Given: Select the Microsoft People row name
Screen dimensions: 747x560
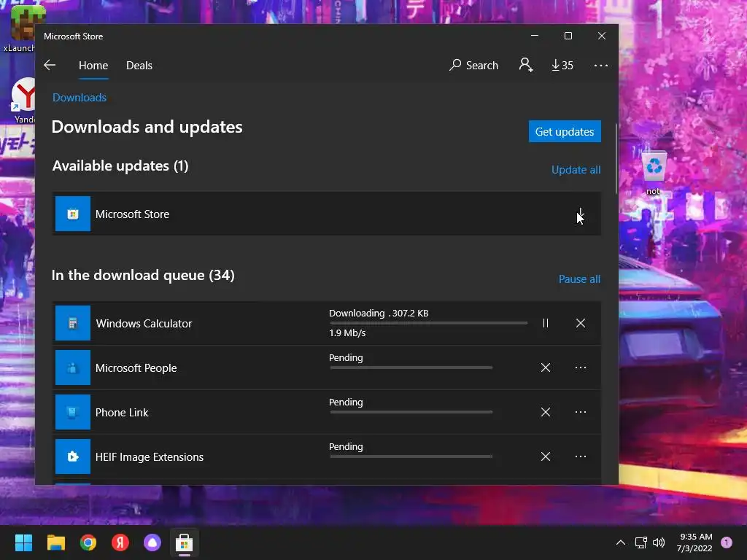Looking at the screenshot, I should 136,368.
